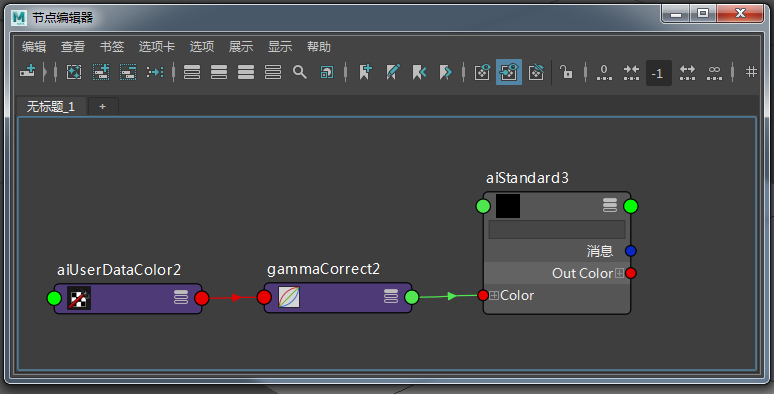Select the green connection line to aiStandard3
This screenshot has height=394, width=774.
tap(448, 296)
